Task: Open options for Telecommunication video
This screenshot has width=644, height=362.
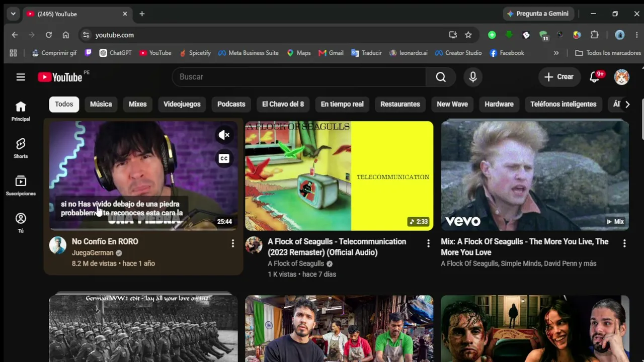Action: coord(428,243)
